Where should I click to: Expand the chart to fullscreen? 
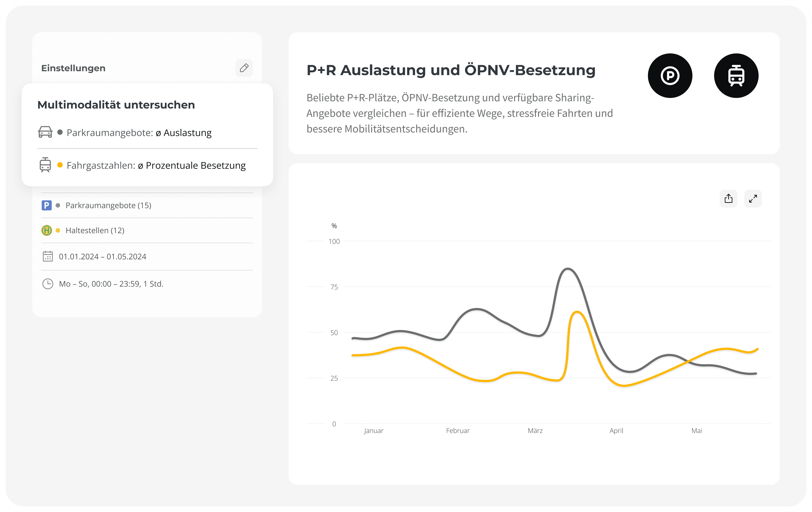[x=753, y=198]
